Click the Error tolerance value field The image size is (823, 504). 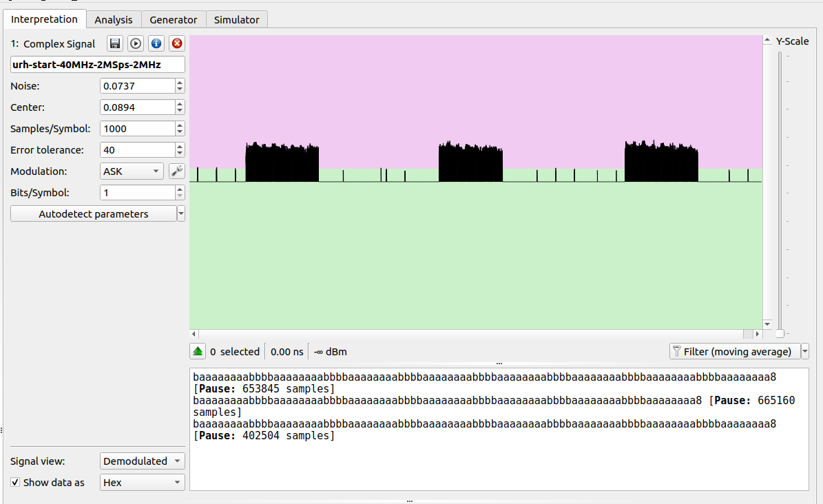(138, 149)
